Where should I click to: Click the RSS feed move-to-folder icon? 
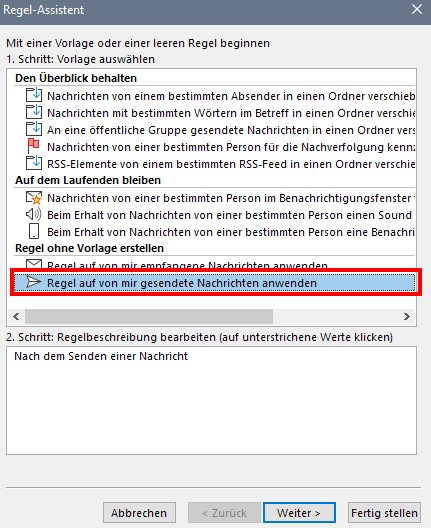tap(34, 163)
